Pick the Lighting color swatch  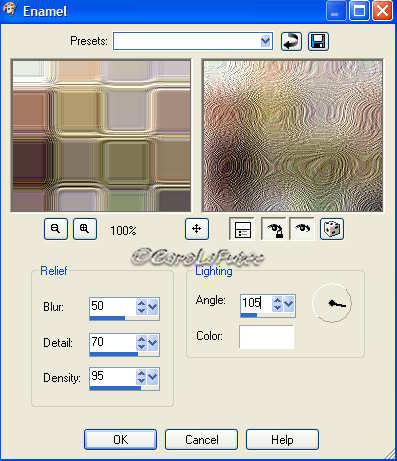point(267,337)
